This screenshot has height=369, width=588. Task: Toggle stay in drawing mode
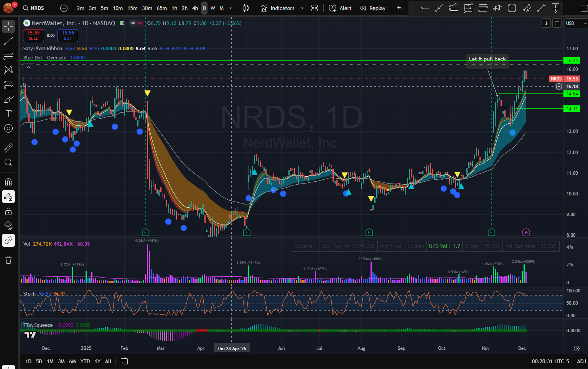pos(8,197)
